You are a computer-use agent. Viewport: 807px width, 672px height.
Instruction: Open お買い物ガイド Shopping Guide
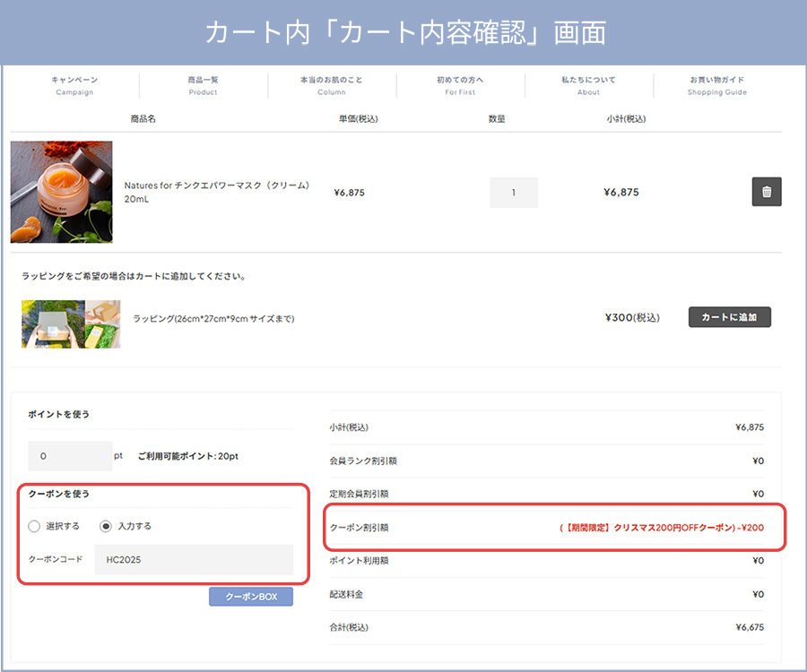716,85
